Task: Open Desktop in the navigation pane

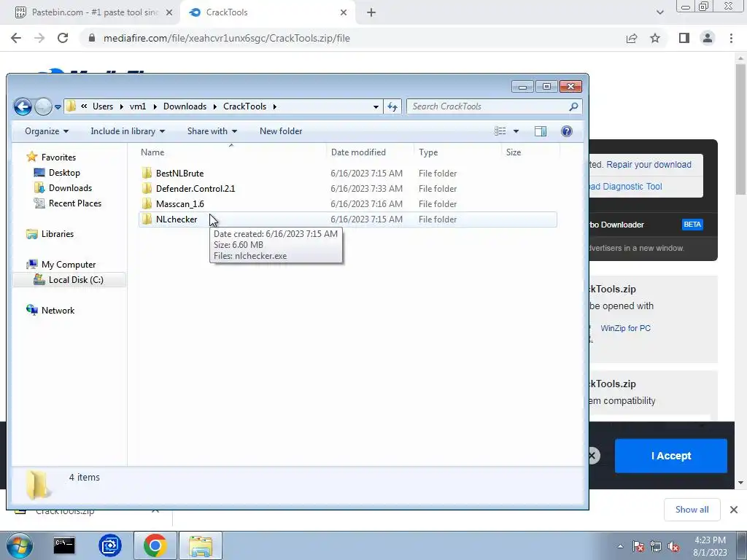Action: (64, 172)
